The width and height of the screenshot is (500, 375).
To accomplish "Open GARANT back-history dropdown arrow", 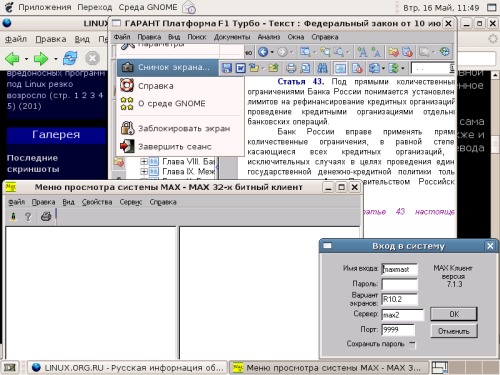I will [x=272, y=52].
